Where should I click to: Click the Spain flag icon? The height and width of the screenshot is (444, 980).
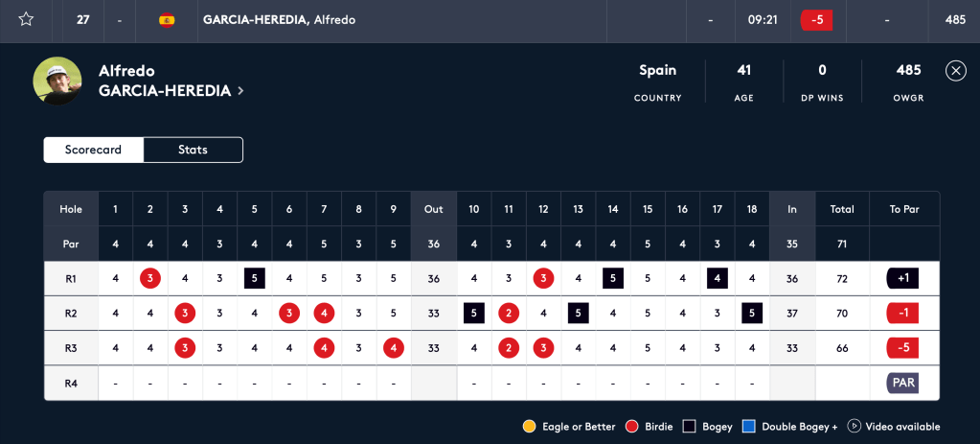pyautogui.click(x=167, y=19)
